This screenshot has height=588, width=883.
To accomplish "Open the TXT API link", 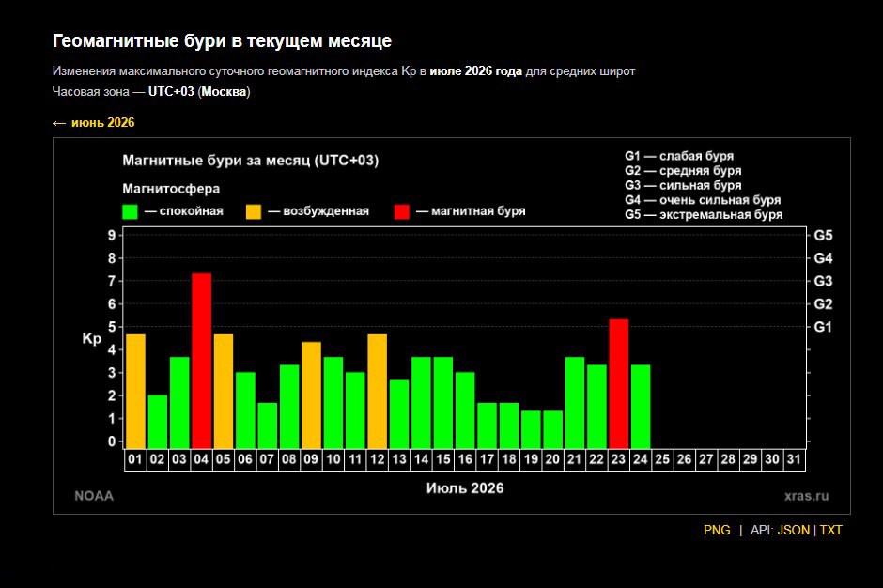I will point(830,530).
